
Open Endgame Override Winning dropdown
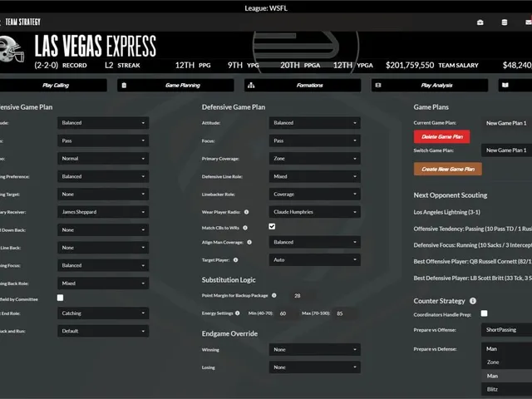coord(315,349)
